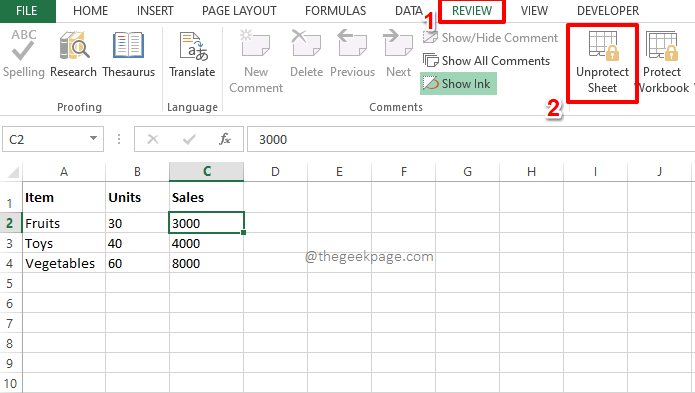Select column A header
Image resolution: width=695 pixels, height=393 pixels.
[64, 172]
